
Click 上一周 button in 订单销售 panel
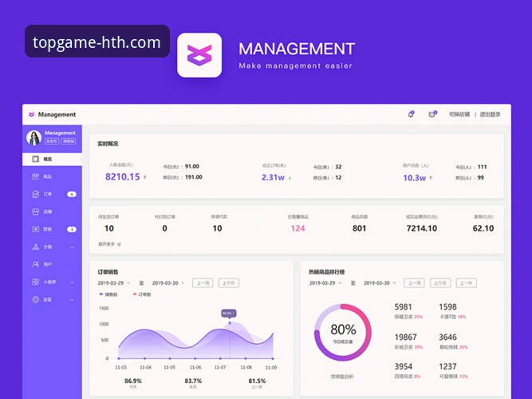pyautogui.click(x=202, y=282)
